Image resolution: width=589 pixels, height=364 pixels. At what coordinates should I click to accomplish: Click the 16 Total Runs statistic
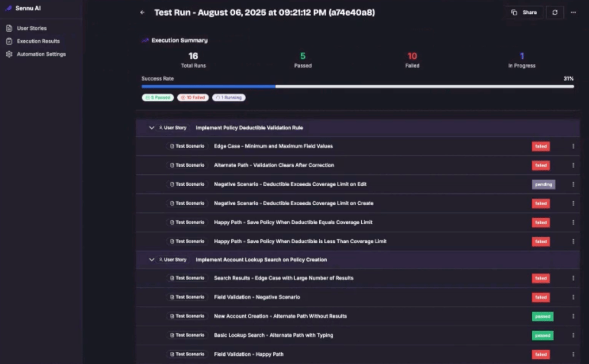pos(193,60)
